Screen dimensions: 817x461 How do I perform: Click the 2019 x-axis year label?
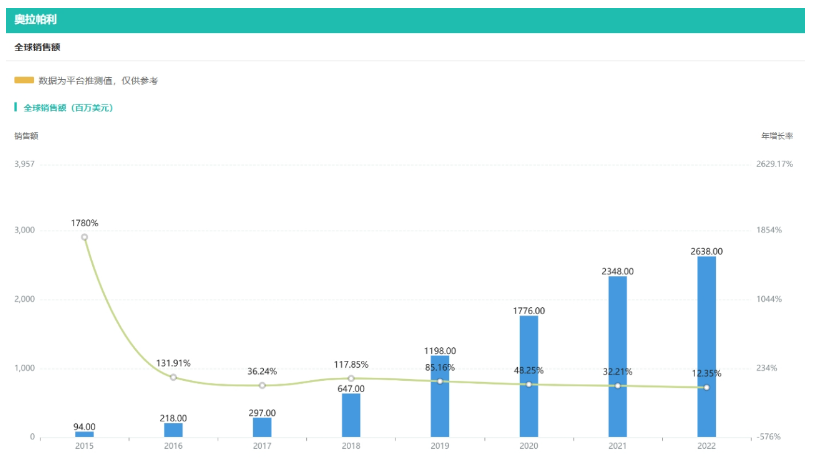coord(440,446)
